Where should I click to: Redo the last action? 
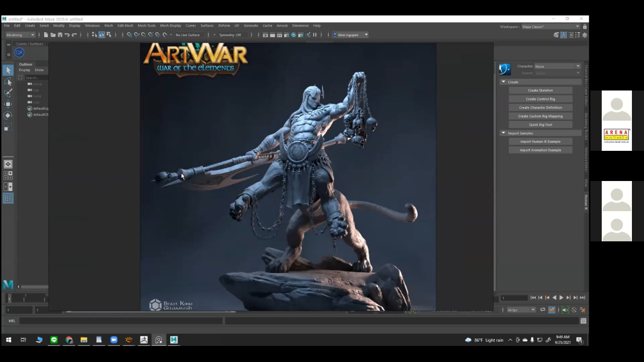point(74,35)
